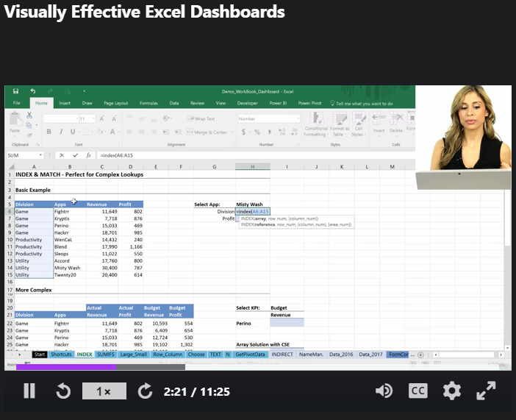The width and height of the screenshot is (516, 420).
Task: Click the Increase Indent icon
Action: [178, 132]
